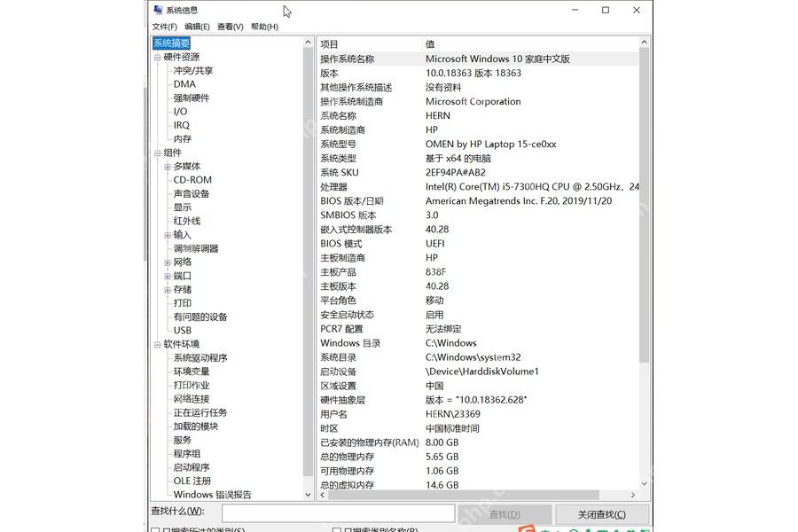The height and width of the screenshot is (532, 798).
Task: Select Windows 错误报告 in the tree
Action: point(212,495)
